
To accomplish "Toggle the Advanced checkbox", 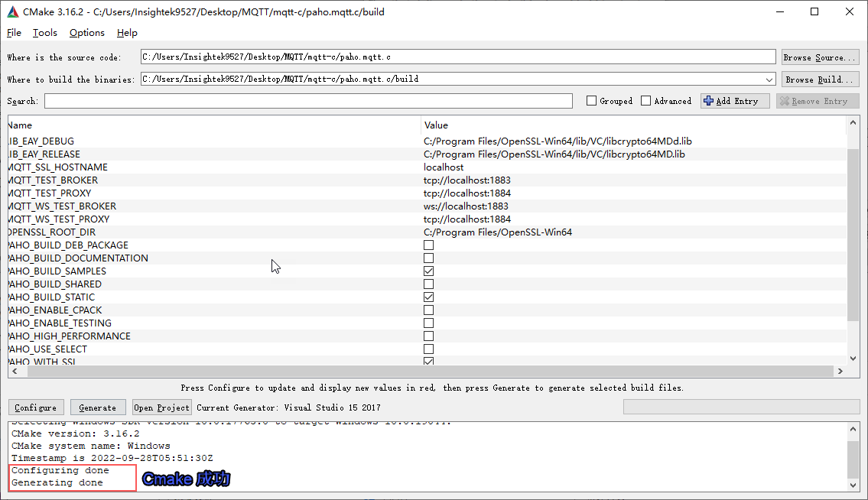I will pyautogui.click(x=645, y=101).
